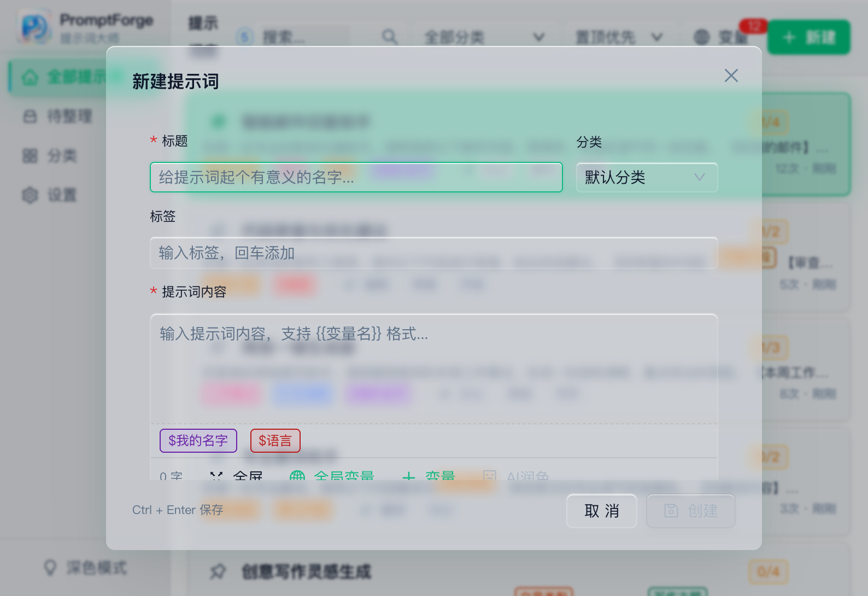The image size is (868, 596).
Task: Expand the 全部分类 filter dropdown
Action: (485, 37)
